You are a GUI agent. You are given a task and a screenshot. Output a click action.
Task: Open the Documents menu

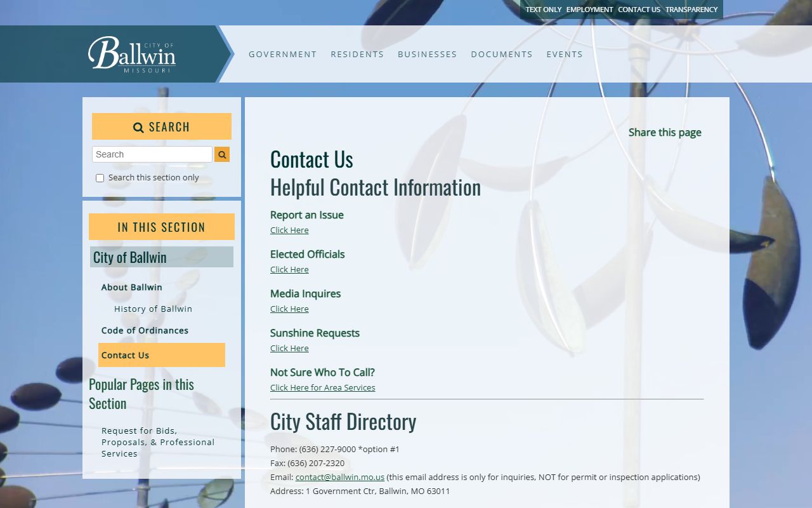click(x=502, y=54)
